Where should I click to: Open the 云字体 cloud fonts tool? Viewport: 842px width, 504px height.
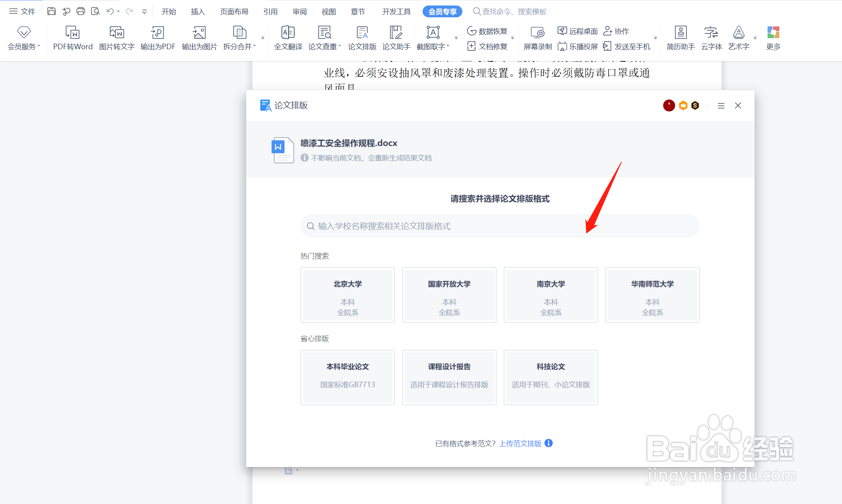coord(711,38)
